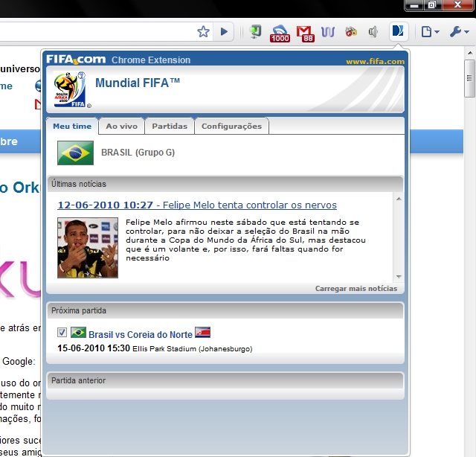Open the RSS extension showing 1000

(x=280, y=33)
